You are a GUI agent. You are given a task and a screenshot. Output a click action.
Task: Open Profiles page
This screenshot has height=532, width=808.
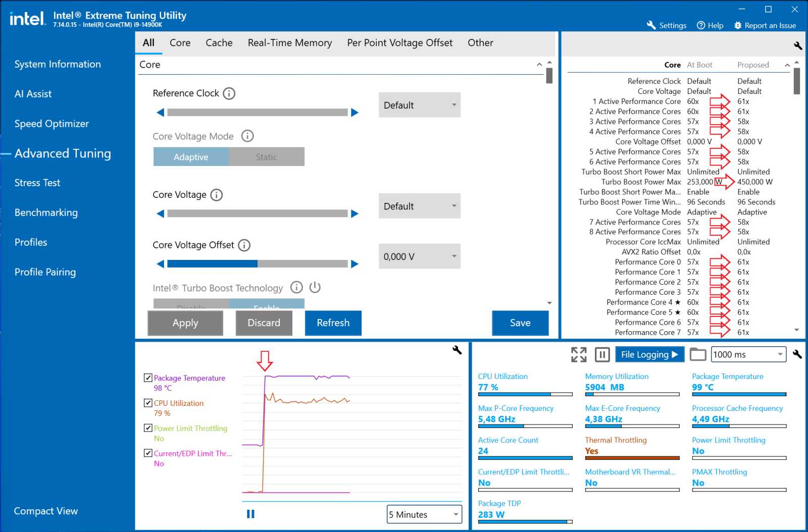(31, 242)
